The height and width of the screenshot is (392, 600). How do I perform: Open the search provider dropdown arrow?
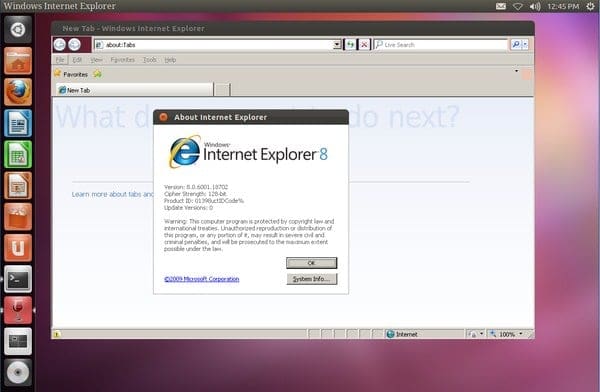(x=525, y=45)
